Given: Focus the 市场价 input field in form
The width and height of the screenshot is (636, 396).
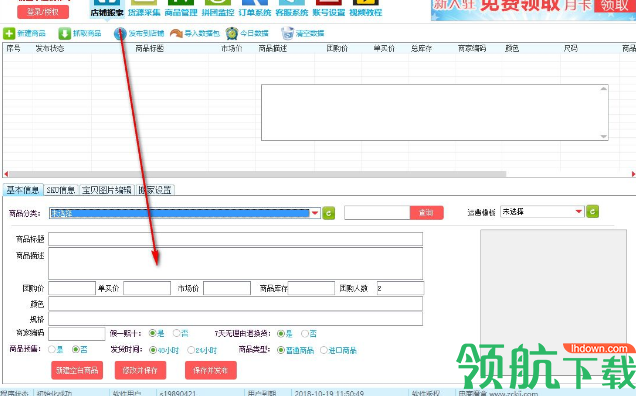Looking at the screenshot, I should [227, 288].
